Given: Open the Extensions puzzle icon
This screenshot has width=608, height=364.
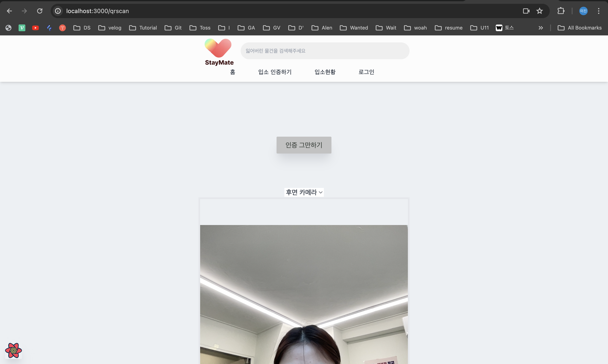Looking at the screenshot, I should [x=561, y=11].
